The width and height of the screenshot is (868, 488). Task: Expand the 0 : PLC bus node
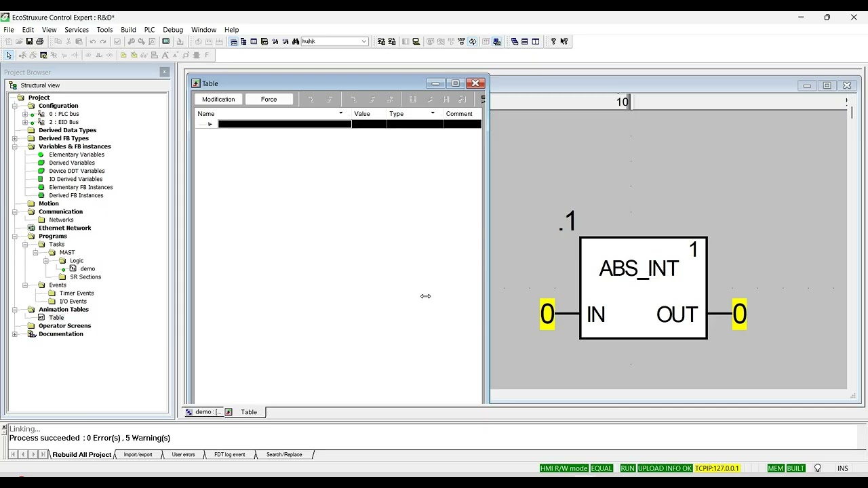(25, 114)
